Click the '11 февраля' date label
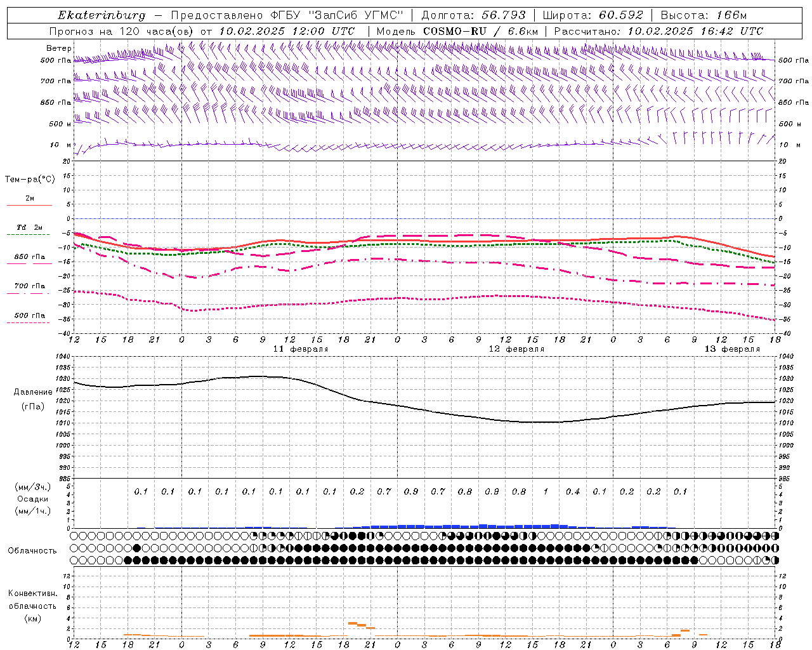The height and width of the screenshot is (650, 812). pyautogui.click(x=301, y=349)
